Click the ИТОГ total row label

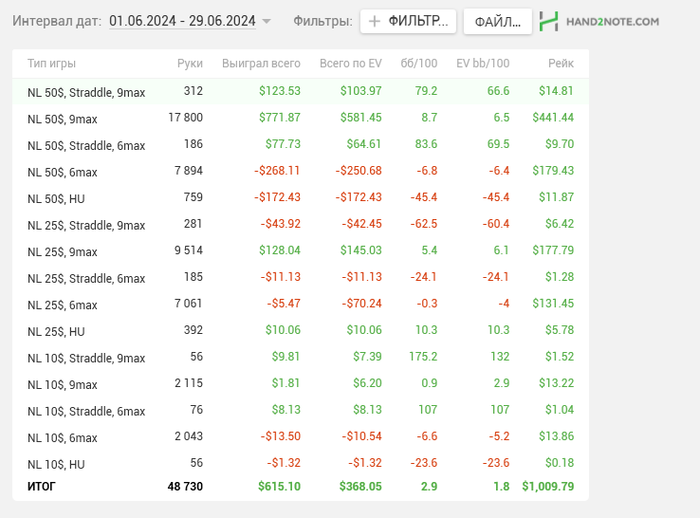coord(42,486)
